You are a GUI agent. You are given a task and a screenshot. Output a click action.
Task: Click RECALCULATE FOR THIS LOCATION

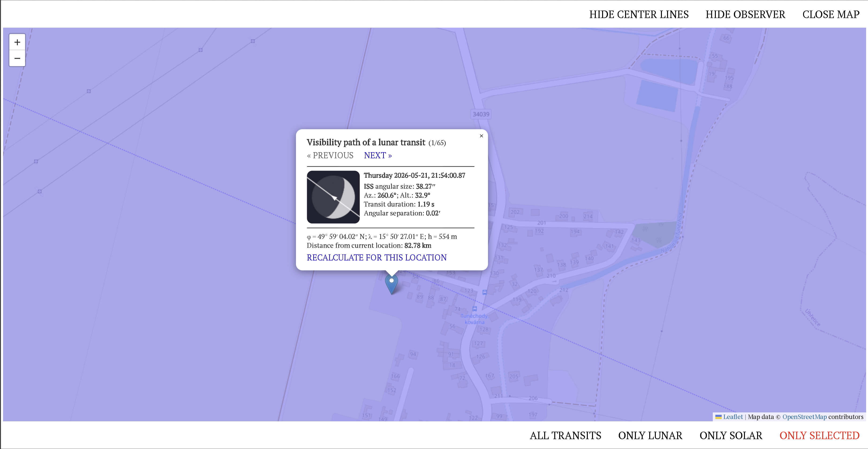377,258
